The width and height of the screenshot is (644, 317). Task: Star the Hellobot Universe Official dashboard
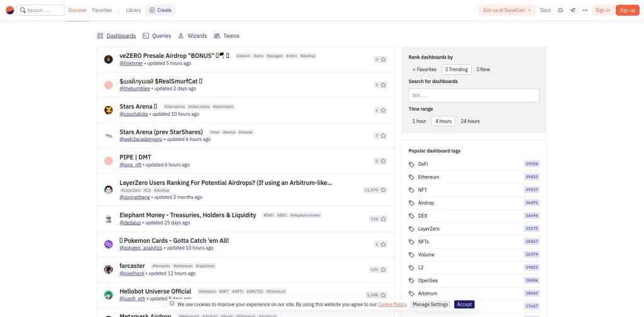383,295
